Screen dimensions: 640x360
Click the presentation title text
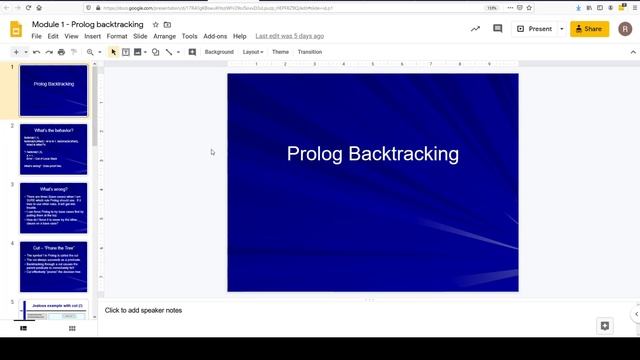(x=88, y=24)
